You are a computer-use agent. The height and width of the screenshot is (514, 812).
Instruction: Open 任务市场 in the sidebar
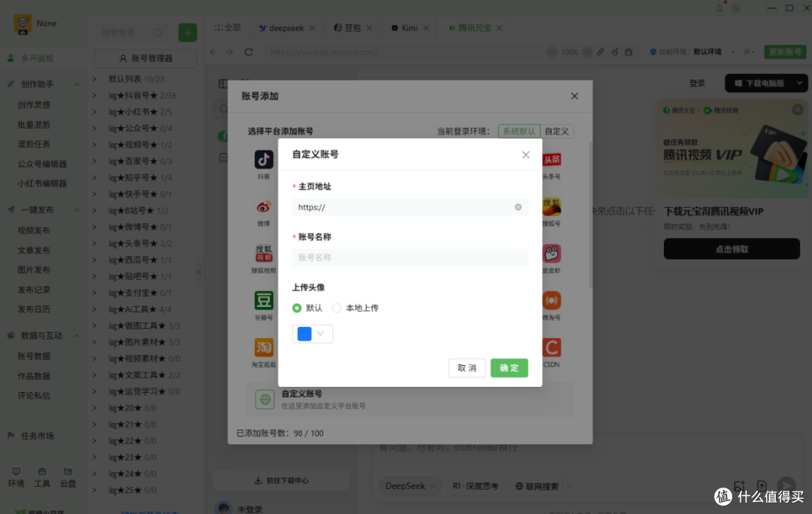pos(38,436)
